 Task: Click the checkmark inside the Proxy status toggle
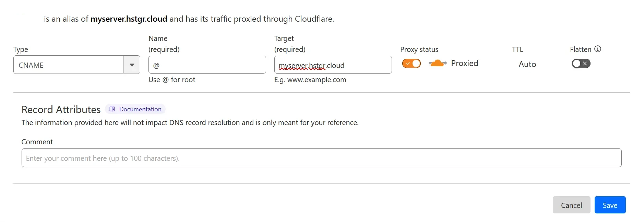pos(408,63)
